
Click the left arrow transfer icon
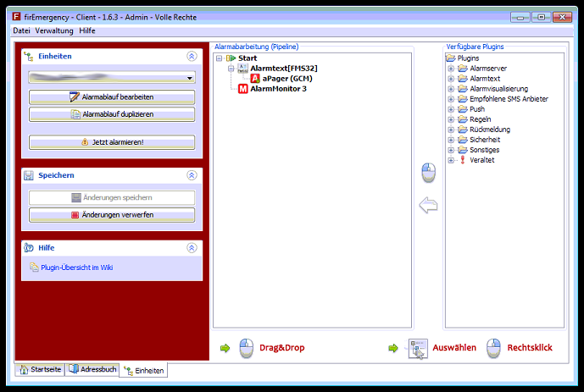(x=429, y=205)
